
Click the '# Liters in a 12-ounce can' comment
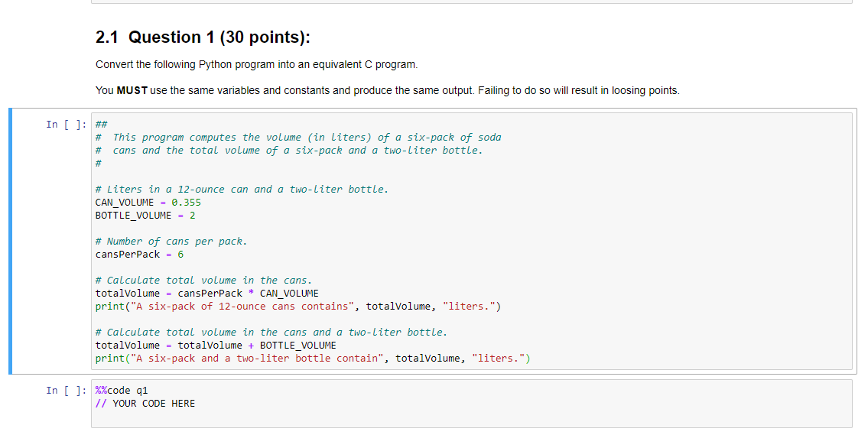pos(242,190)
